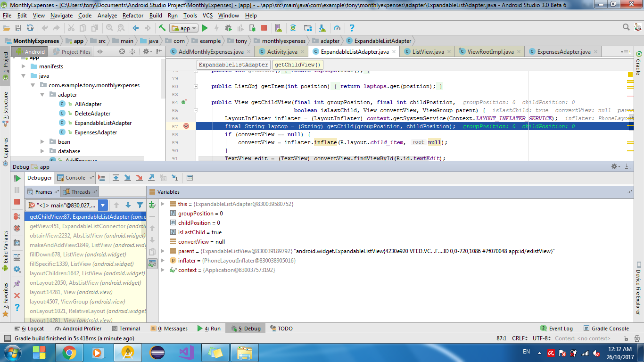Toggle the tool window quick-access button in status bar
Viewport: 644px width, 362px height.
[7, 338]
